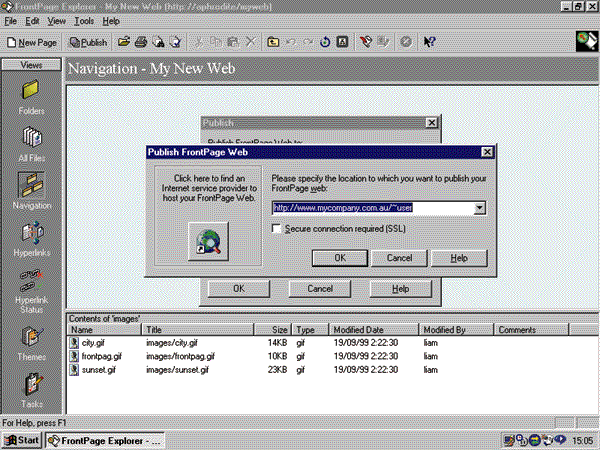Click the publish location URL text field
Image resolution: width=600 pixels, height=450 pixels.
click(372, 208)
